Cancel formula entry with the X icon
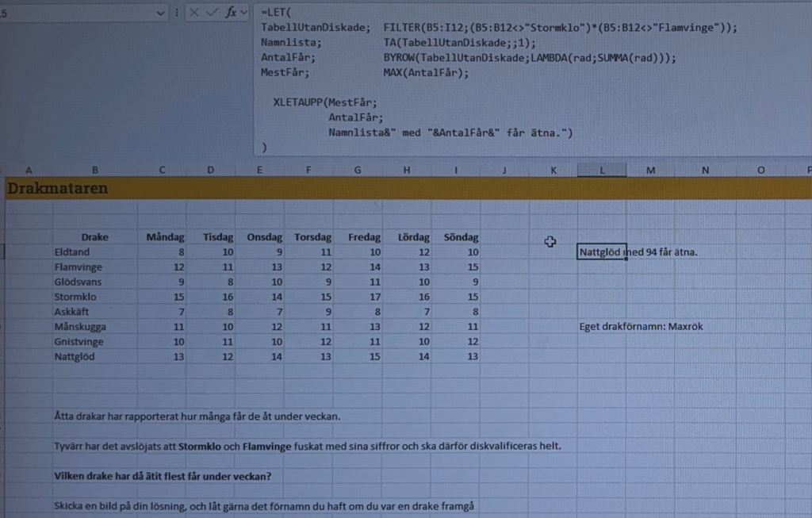812x518 pixels. [194, 13]
